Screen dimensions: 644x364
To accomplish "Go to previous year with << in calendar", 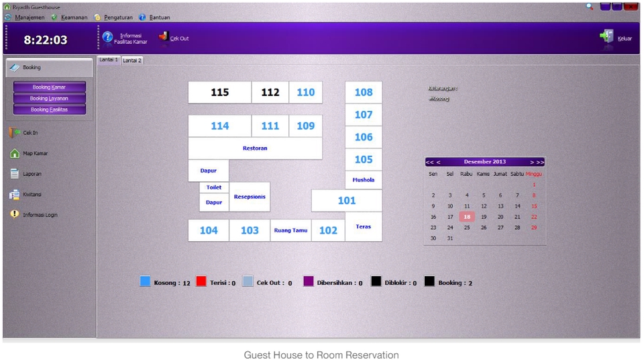I will [429, 162].
